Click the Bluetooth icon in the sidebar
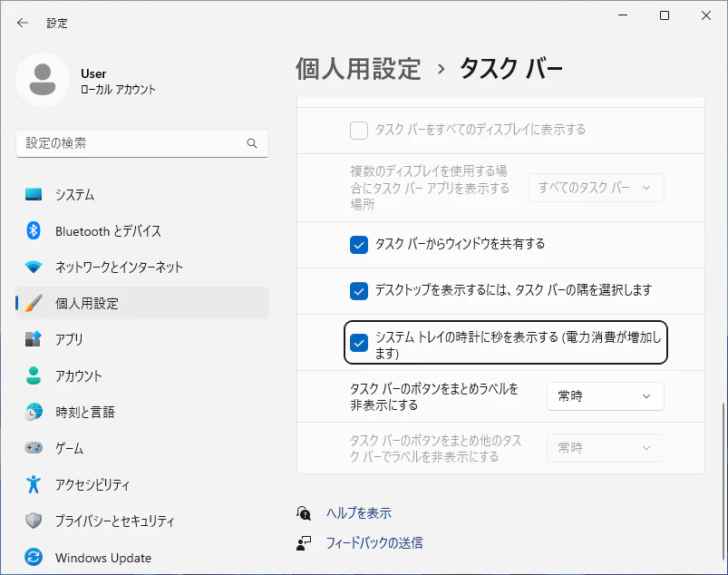This screenshot has width=728, height=575. (x=34, y=230)
